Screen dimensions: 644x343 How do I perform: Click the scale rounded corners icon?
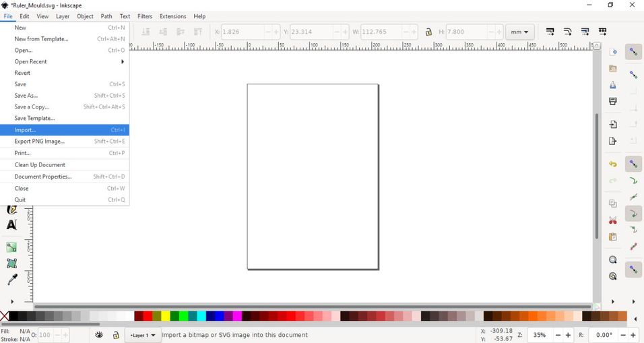[x=568, y=32]
